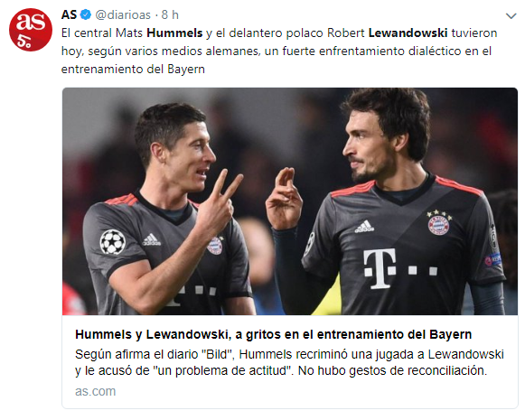Open the tweet via 8 h timestamp
The image size is (525, 420).
tap(170, 14)
